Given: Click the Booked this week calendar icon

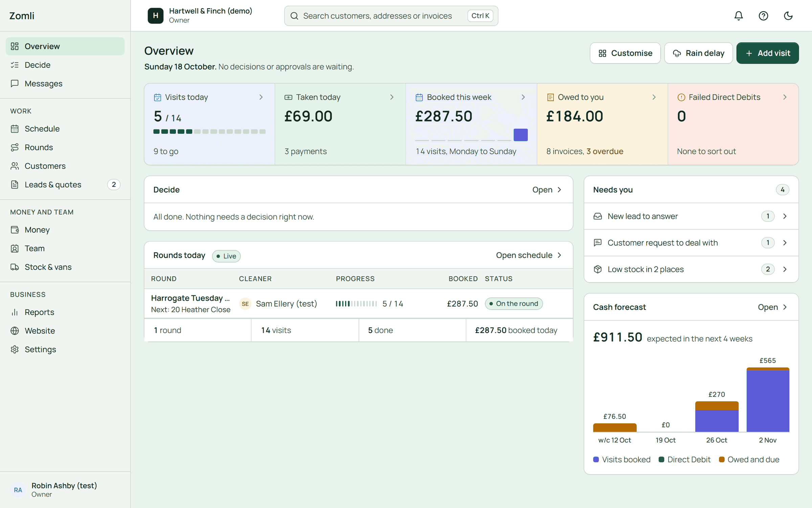Looking at the screenshot, I should pyautogui.click(x=419, y=97).
